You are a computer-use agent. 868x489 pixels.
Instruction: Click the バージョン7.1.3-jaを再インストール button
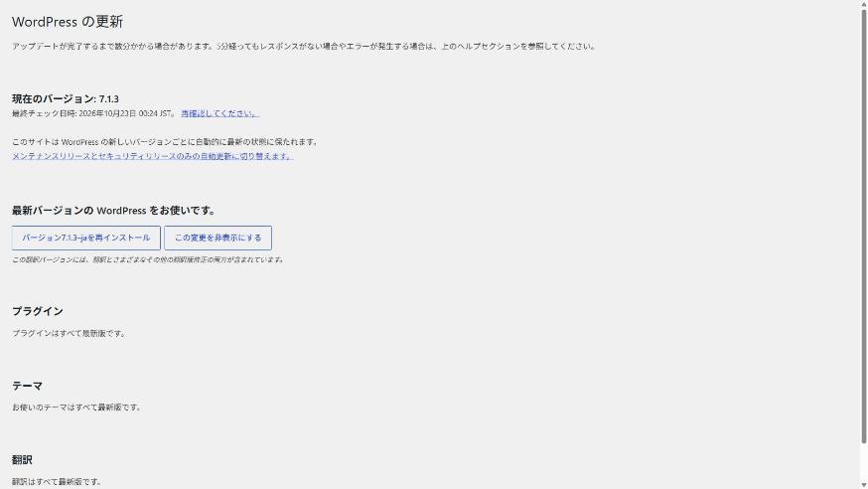(85, 238)
